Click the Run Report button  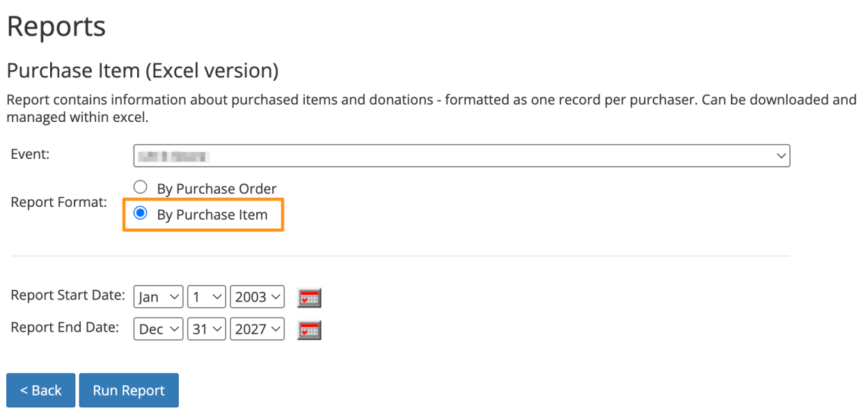click(129, 390)
